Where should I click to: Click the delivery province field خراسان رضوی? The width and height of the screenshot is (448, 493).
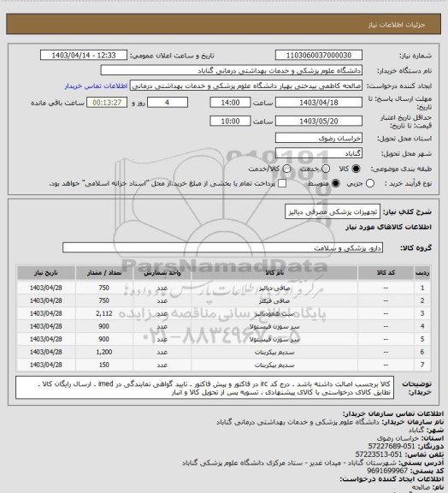coord(319,138)
